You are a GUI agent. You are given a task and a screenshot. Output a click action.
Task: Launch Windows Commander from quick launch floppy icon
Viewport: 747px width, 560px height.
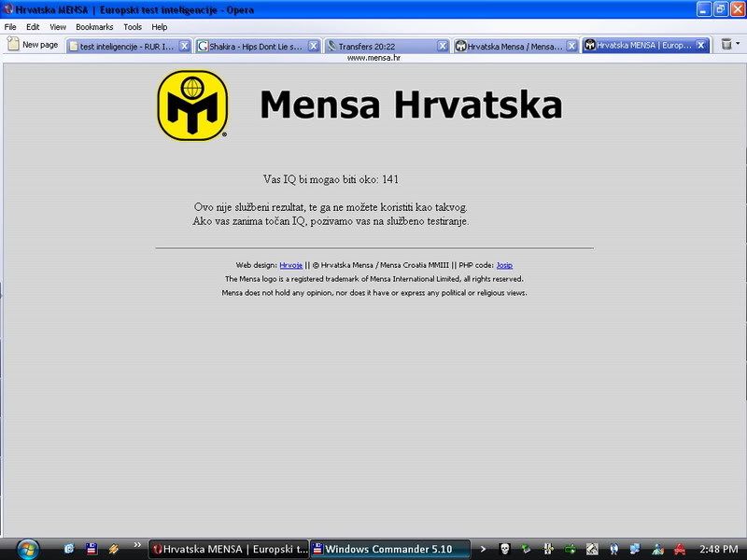coord(92,549)
